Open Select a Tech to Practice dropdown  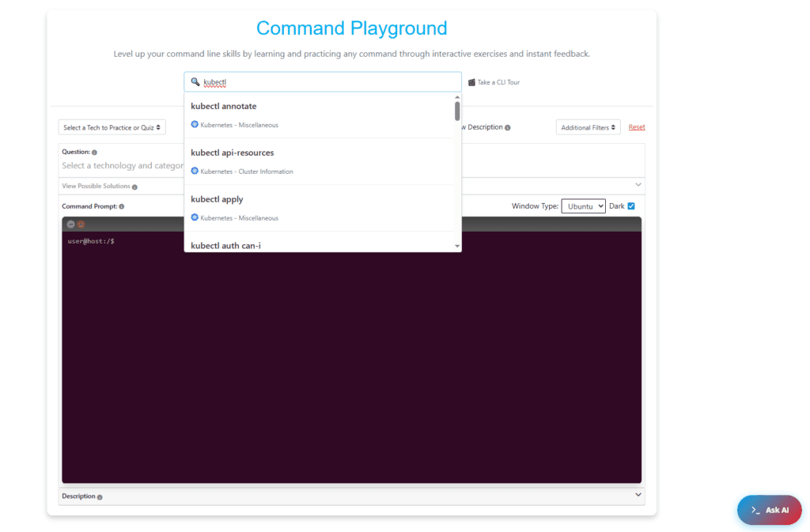coord(112,127)
